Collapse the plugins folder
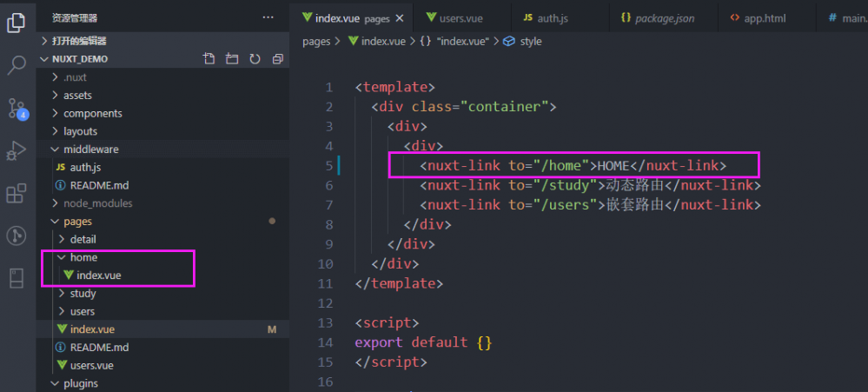 (162, 383)
